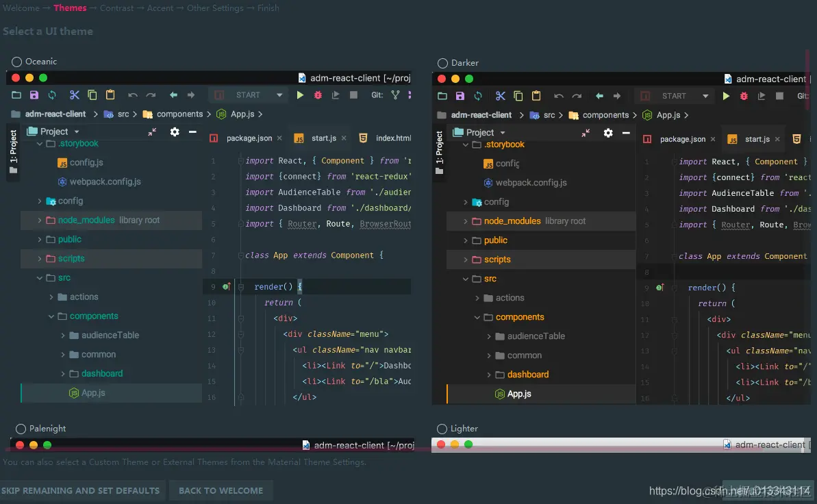Click the Git branch icon in Oceanic toolbar
Viewport: 817px width, 504px height.
tap(395, 95)
